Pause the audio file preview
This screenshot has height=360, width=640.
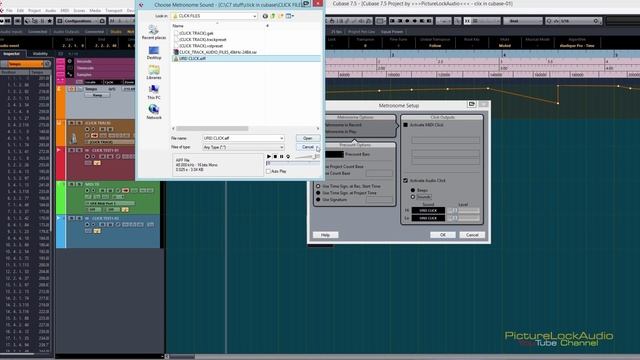pyautogui.click(x=281, y=156)
